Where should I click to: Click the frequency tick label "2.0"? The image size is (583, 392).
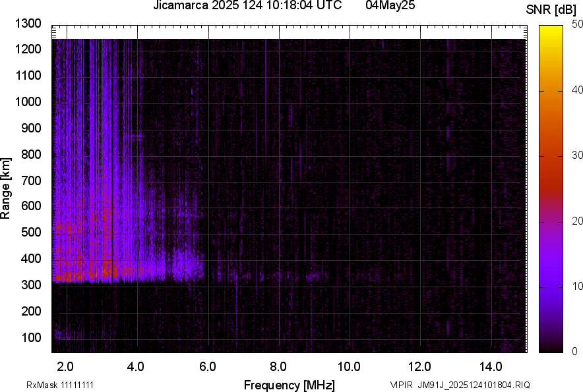click(65, 367)
